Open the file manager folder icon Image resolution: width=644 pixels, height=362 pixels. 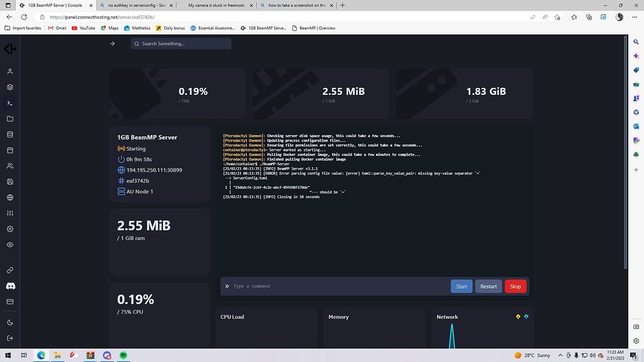10,119
